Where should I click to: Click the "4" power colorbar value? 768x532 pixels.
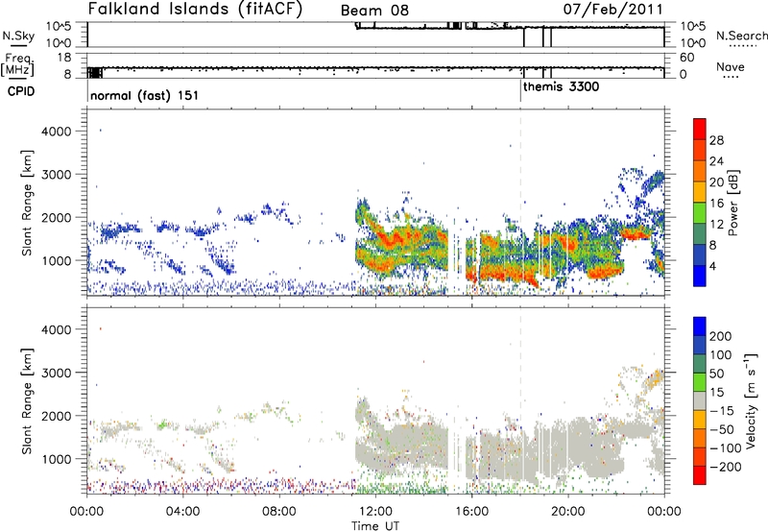pyautogui.click(x=713, y=267)
